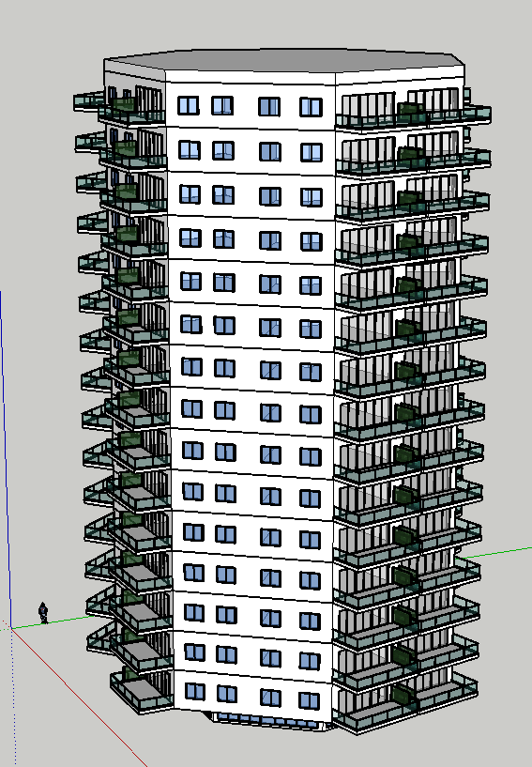
Task: Select top-floor leftmost window on central facade
Action: pos(189,105)
